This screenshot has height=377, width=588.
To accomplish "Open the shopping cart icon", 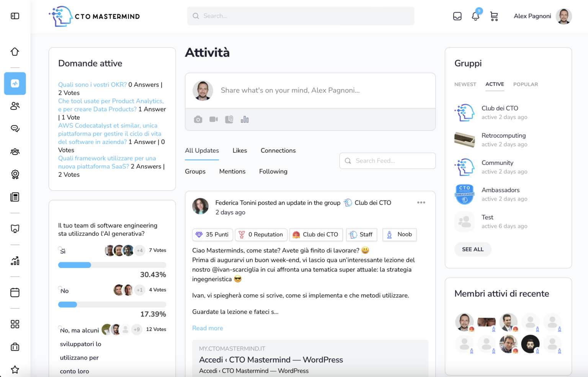I will point(494,16).
